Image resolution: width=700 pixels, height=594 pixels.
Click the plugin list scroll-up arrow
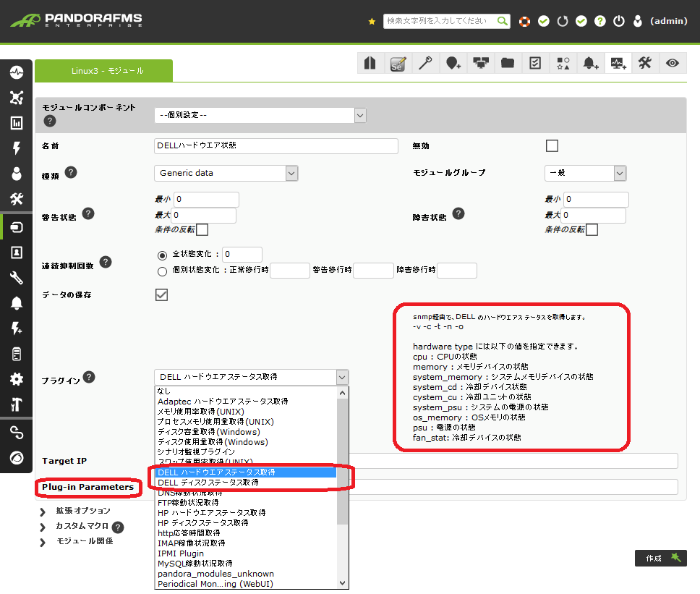(343, 393)
